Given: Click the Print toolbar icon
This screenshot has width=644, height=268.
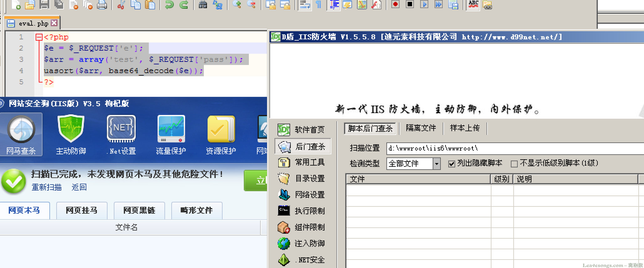Looking at the screenshot, I should 102,4.
